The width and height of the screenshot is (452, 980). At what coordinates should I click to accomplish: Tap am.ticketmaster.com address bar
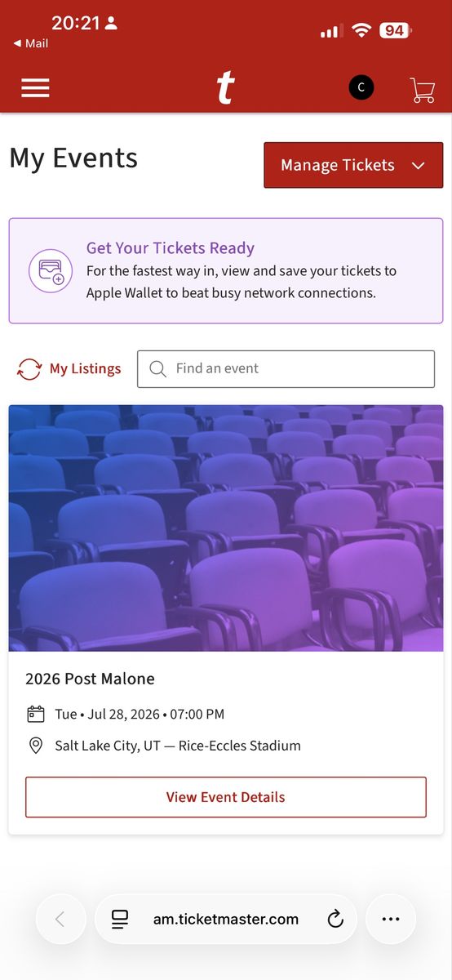(226, 920)
